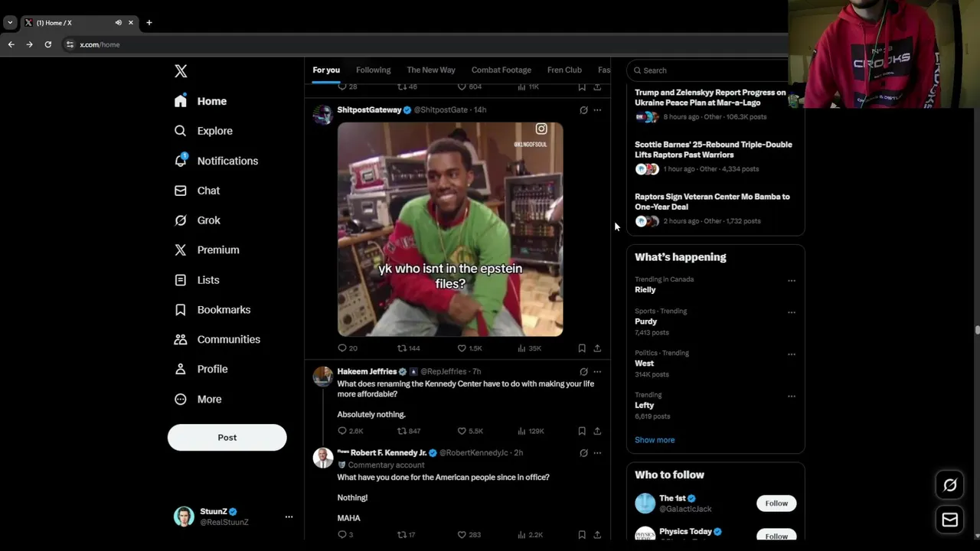Click Grok icon on Hakeem Jeffries post

[x=583, y=371]
